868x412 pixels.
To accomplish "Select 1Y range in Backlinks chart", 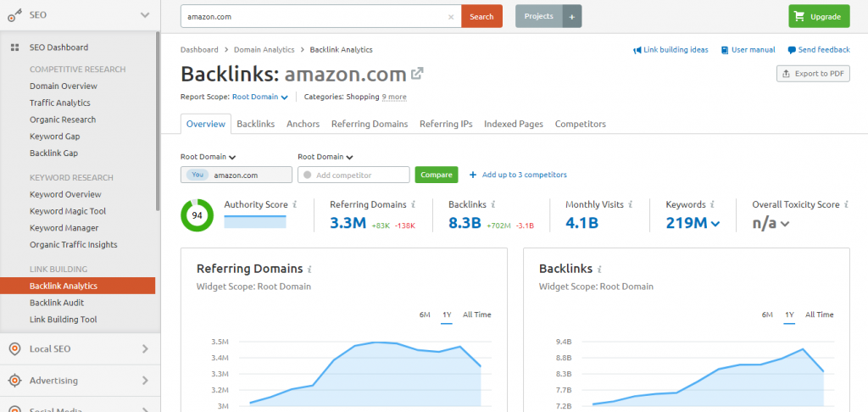I will [789, 315].
